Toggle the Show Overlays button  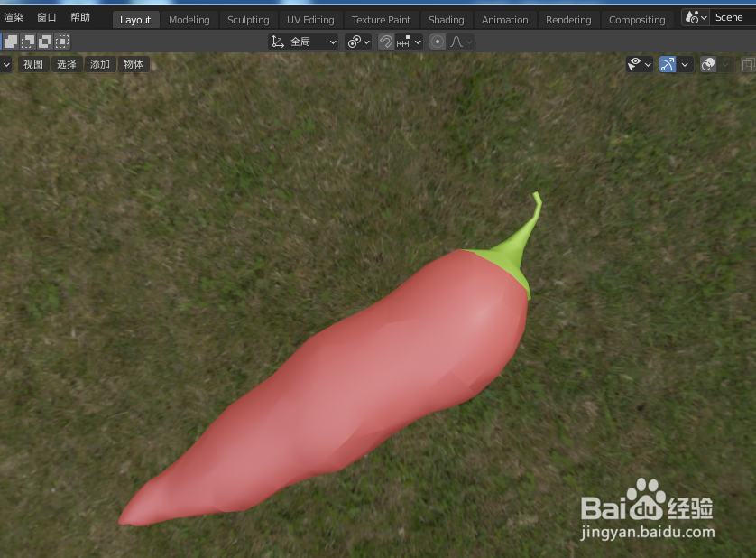(708, 64)
